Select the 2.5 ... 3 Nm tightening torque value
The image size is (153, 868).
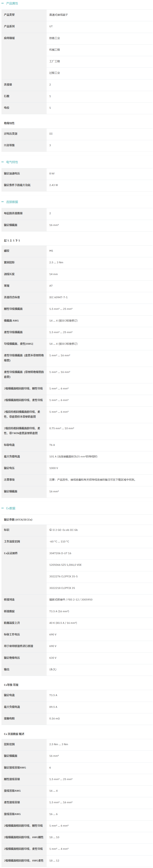(56, 262)
